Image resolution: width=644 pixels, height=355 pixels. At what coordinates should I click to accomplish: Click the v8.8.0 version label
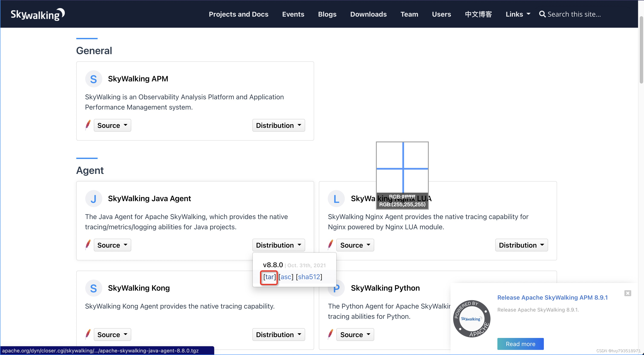coord(273,265)
